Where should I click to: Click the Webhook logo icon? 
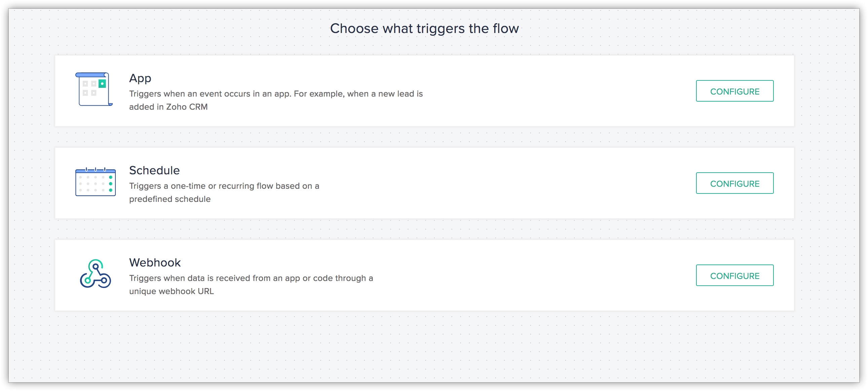click(x=95, y=273)
